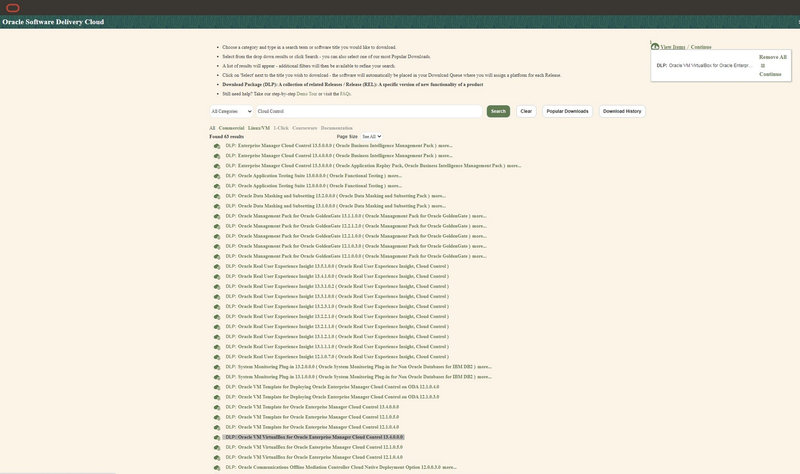Select icon for Oracle Application Testing Suite 12.0.0.0.0

click(x=217, y=186)
